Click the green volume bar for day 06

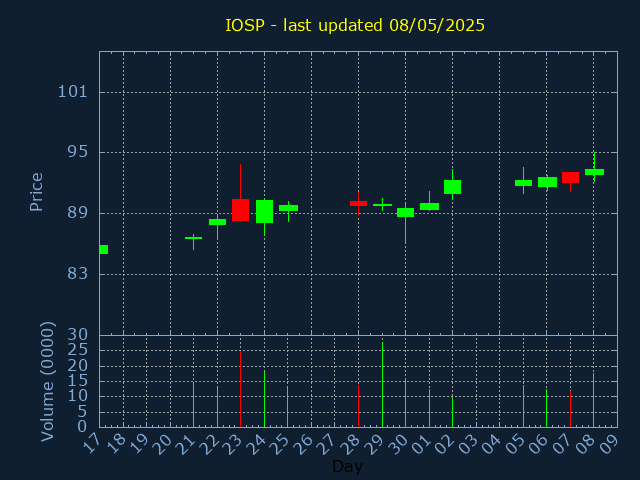click(x=547, y=408)
